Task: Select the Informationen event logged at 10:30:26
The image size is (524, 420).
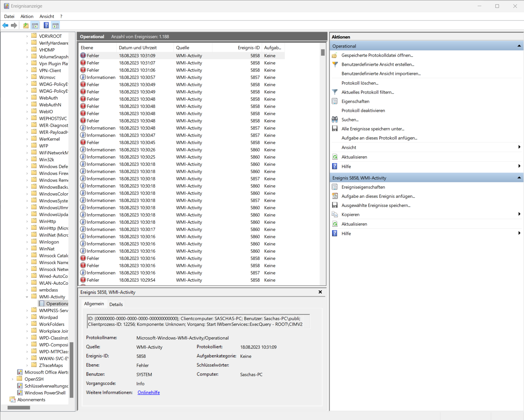Action: [x=182, y=150]
